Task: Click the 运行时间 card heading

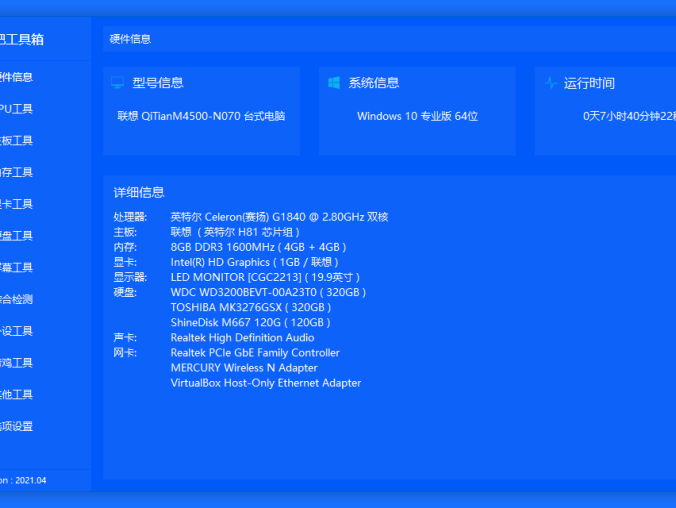Action: (x=589, y=83)
